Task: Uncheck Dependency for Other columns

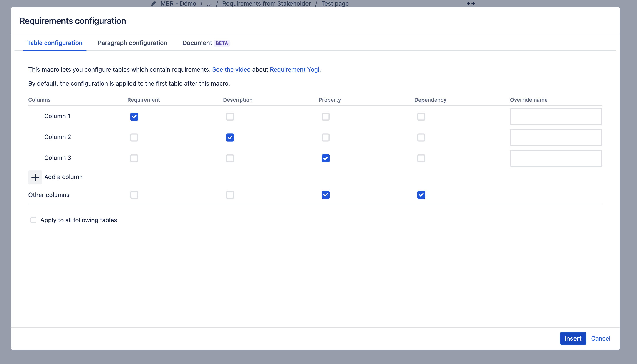Action: [421, 195]
